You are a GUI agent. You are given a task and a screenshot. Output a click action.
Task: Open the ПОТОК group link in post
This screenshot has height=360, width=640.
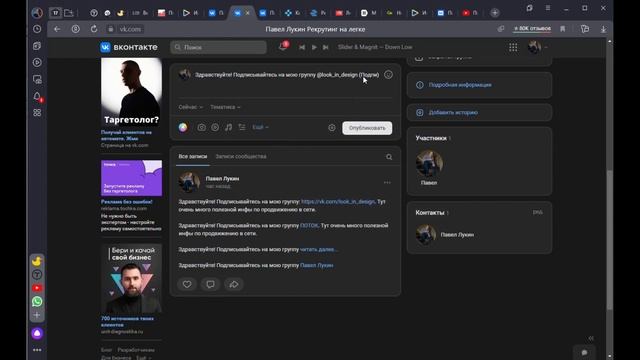coord(309,225)
